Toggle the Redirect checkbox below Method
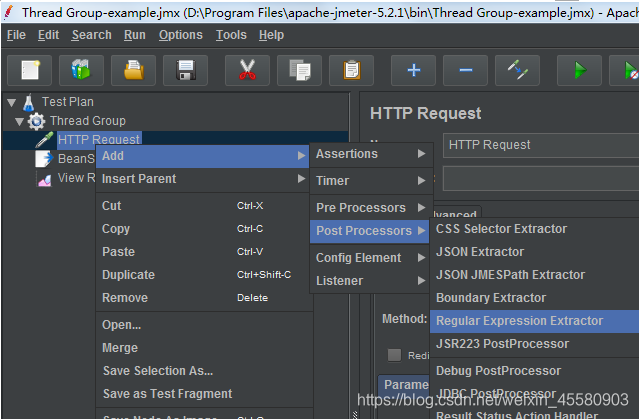Screen dimensions: 639x419 [x=394, y=355]
